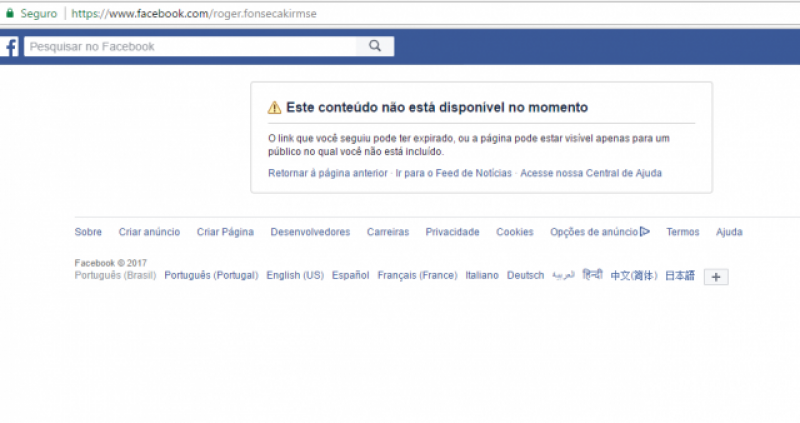The width and height of the screenshot is (800, 423).
Task: Switch language to Japanese 日本語
Action: click(x=680, y=276)
